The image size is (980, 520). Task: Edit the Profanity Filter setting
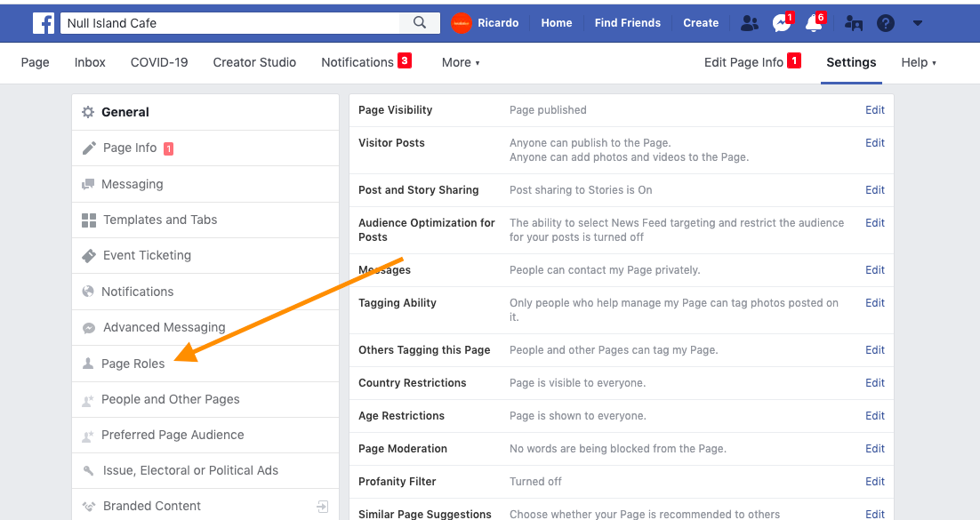click(x=874, y=481)
